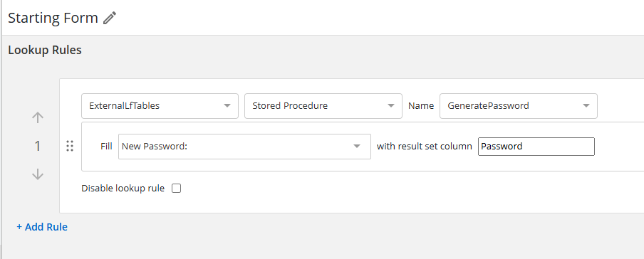Expand the Stored Procedure type dropdown

[323, 106]
